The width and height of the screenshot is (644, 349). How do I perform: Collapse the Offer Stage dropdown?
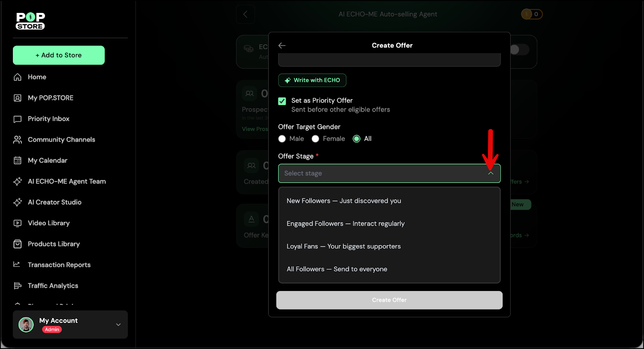490,173
